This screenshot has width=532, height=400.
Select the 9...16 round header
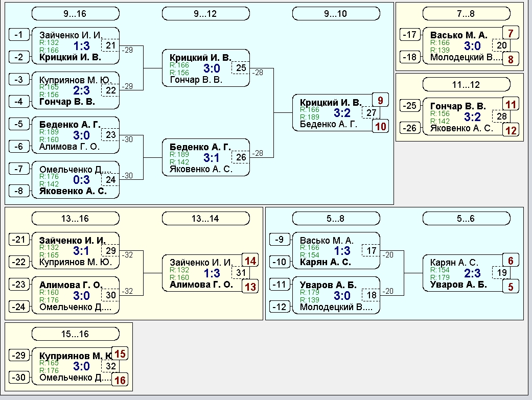(75, 14)
